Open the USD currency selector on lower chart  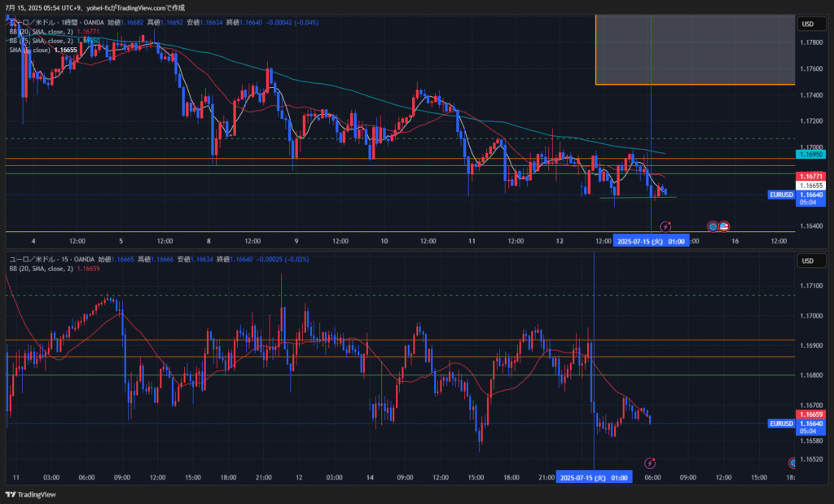(808, 261)
